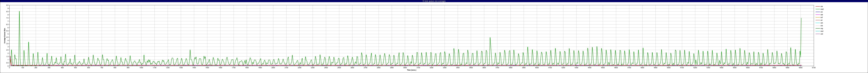Click the 3000 tick on the time axis
Image resolution: width=868 pixels, height=73 pixels.
coord(405,68)
